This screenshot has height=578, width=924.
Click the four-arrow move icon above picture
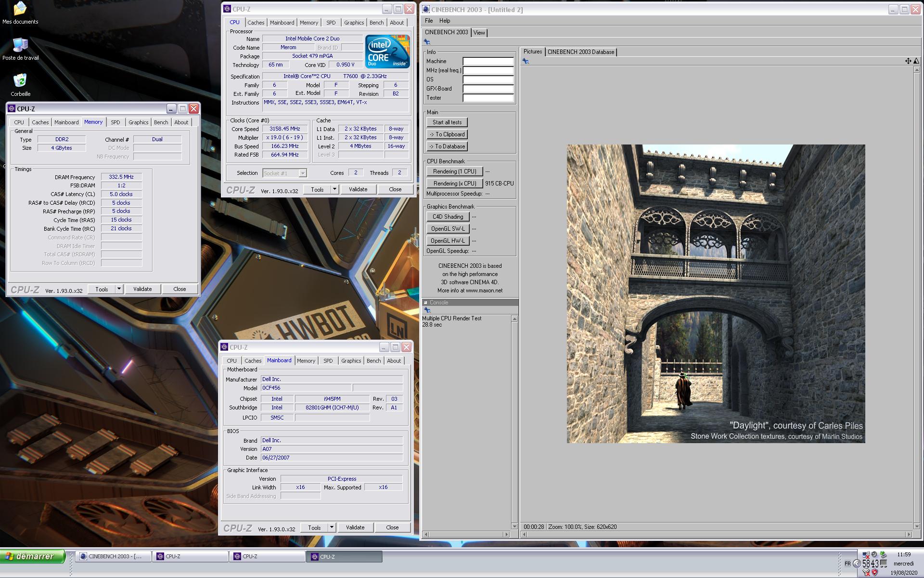pyautogui.click(x=908, y=61)
